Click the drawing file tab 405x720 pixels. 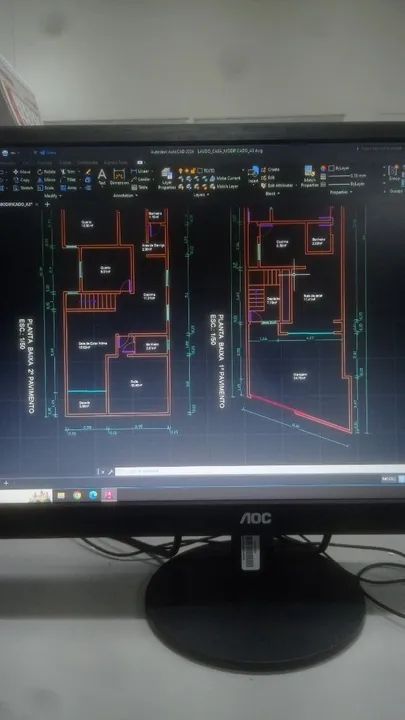coord(18,203)
